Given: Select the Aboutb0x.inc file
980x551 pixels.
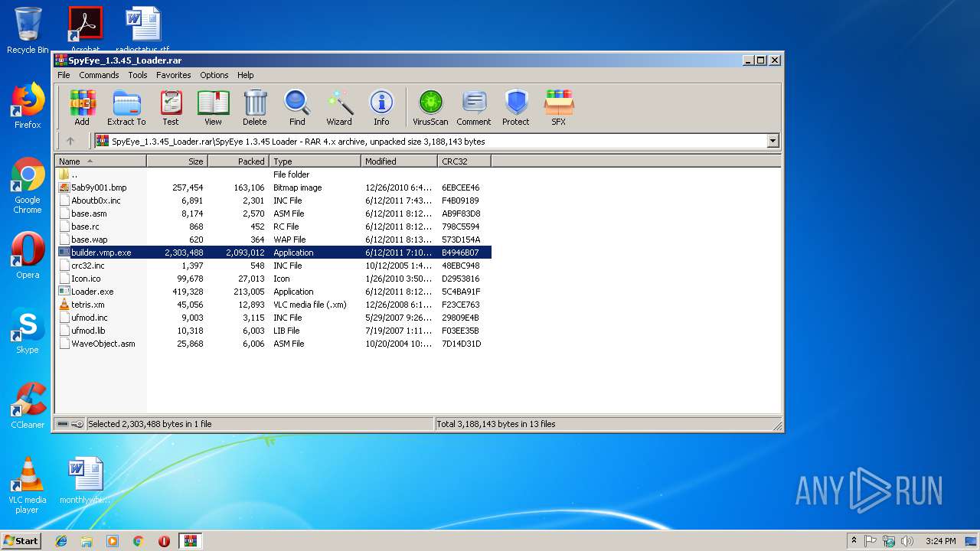Looking at the screenshot, I should tap(273, 201).
